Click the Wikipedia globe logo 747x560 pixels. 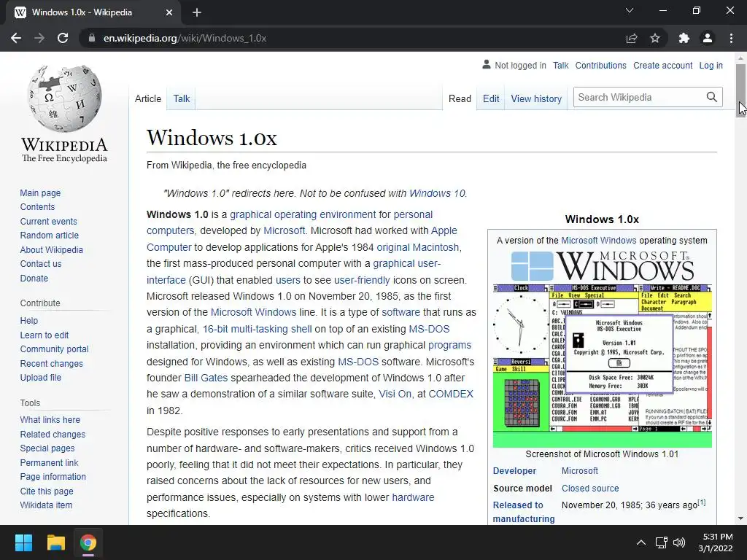64,98
